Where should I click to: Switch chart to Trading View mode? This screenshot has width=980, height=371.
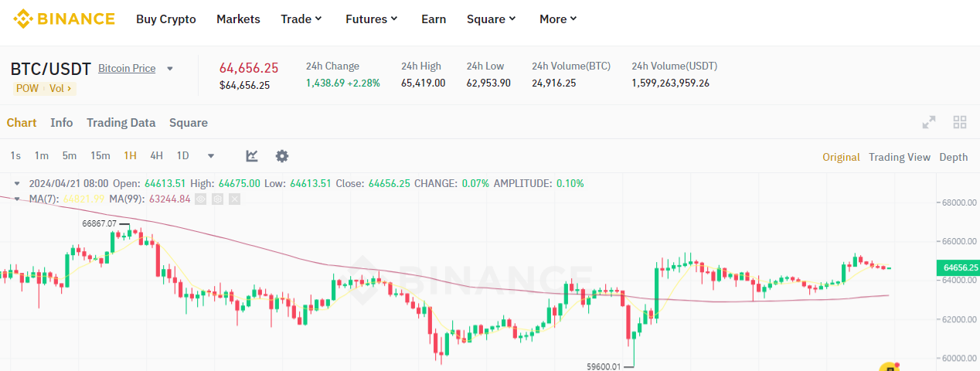pyautogui.click(x=899, y=157)
